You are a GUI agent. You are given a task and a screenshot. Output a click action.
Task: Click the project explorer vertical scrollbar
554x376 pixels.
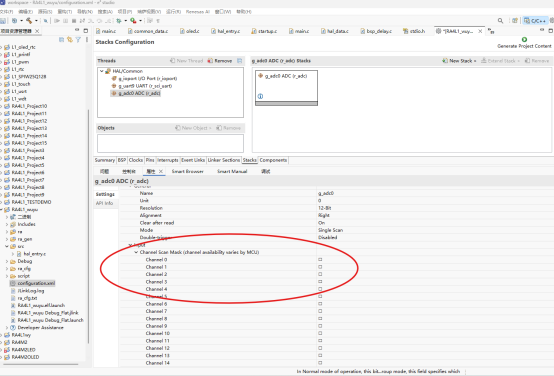88,226
